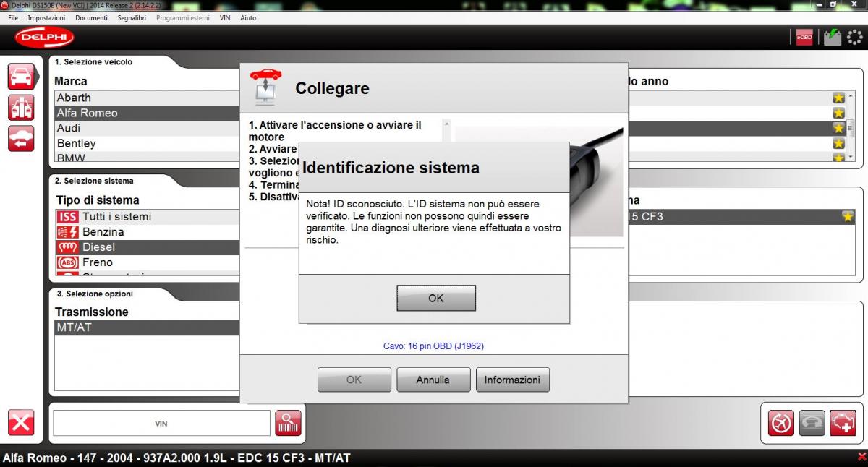Click the instructions scrollbar up arrow in Collegare
This screenshot has height=467, width=868.
pos(447,124)
